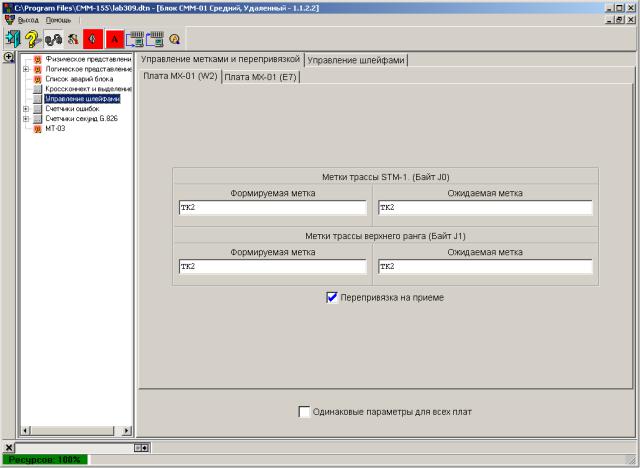This screenshot has height=468, width=640.
Task: Select the 'Плата МХ-01 (W2)' tab
Action: [180, 76]
